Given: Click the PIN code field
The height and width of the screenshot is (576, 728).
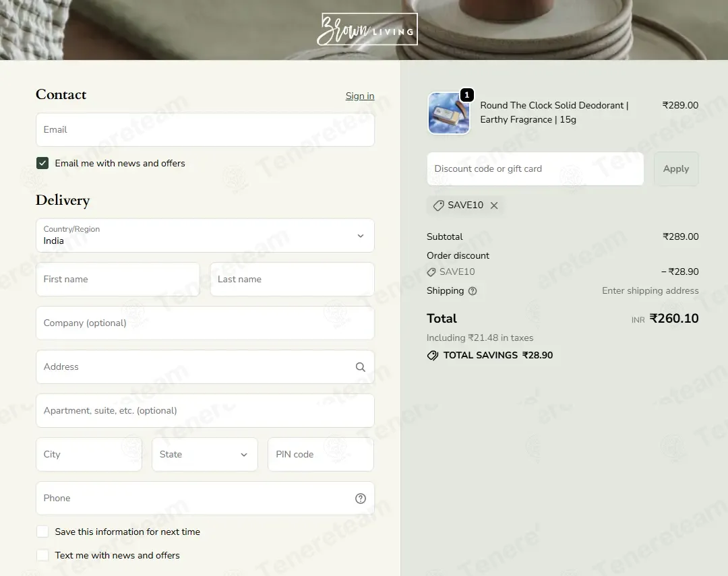Looking at the screenshot, I should (x=321, y=454).
